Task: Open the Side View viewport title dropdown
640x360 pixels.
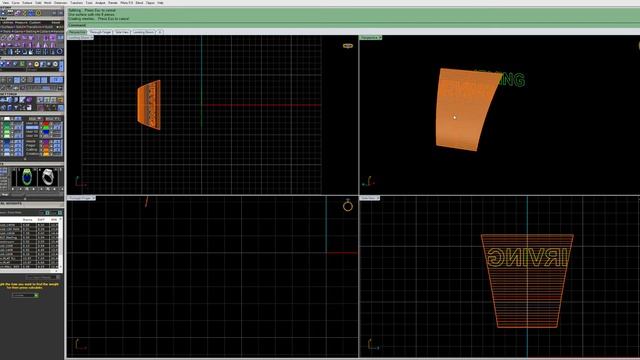Action: [x=378, y=198]
